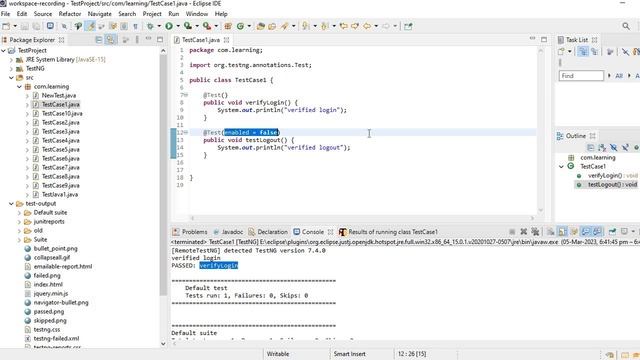Click Clear Console icon
Screen dimensions: 640x360
pyautogui.click(x=551, y=231)
